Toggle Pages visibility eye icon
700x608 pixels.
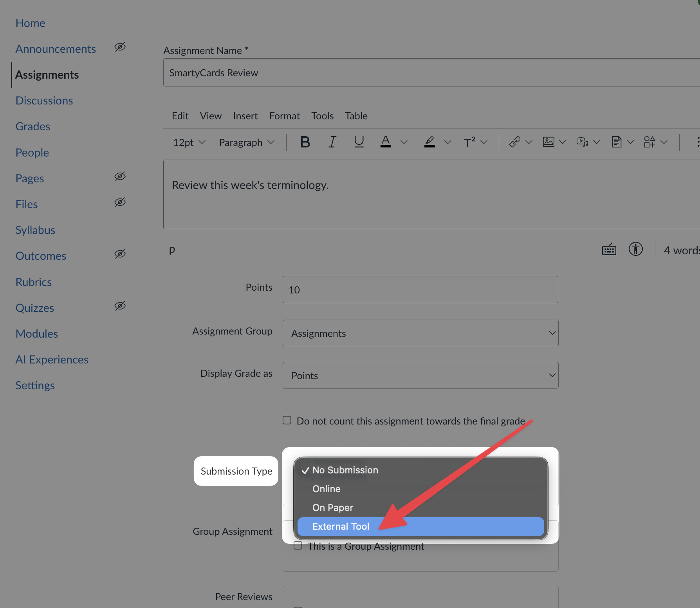coord(120,176)
